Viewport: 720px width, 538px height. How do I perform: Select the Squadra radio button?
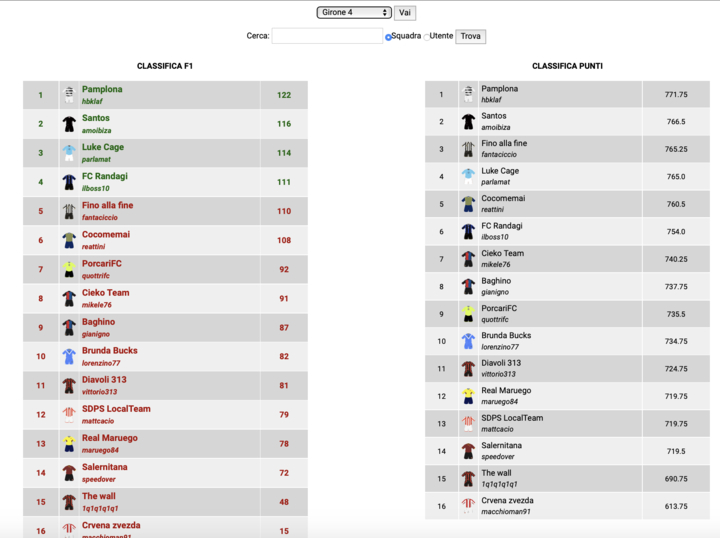coord(388,37)
